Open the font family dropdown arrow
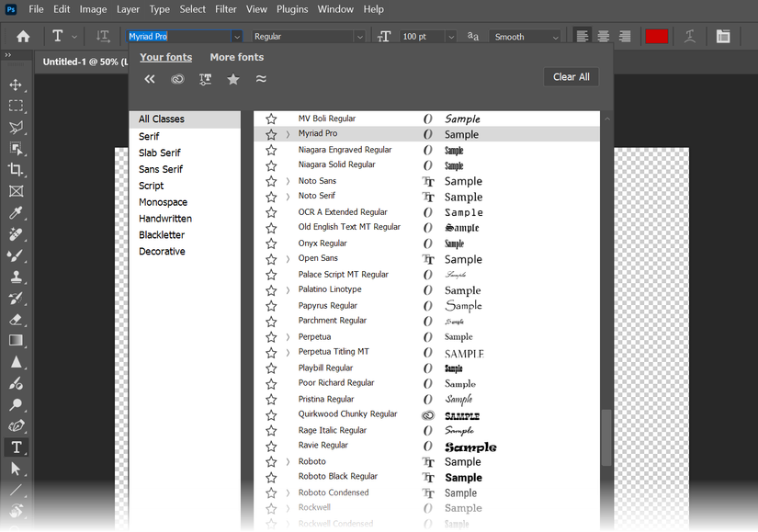This screenshot has height=532, width=758. click(x=237, y=37)
